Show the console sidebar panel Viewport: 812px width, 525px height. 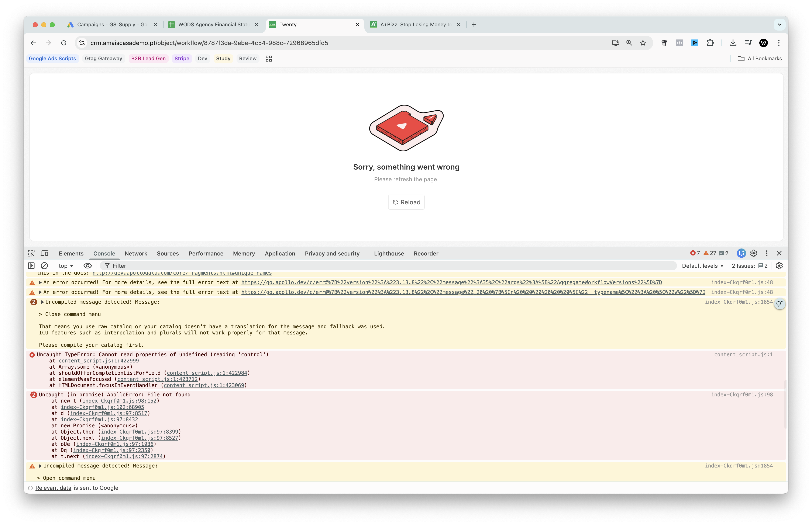click(x=31, y=265)
